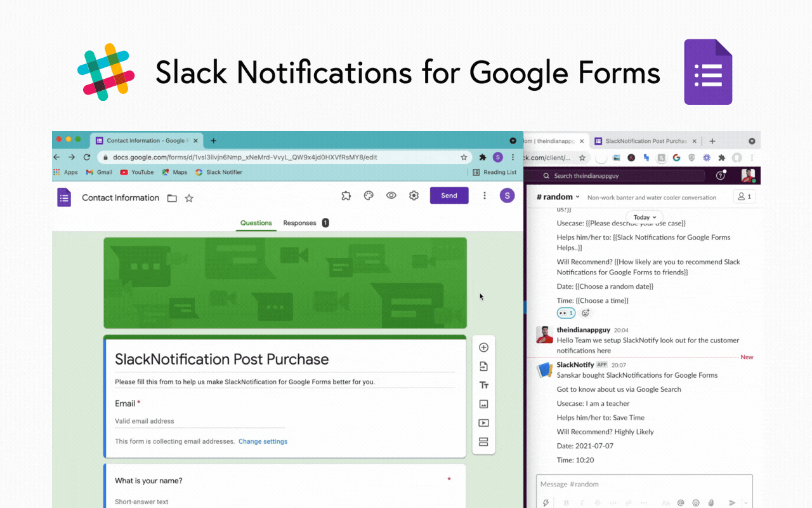The image size is (812, 508).
Task: Click the Short-answer text field
Action: [141, 502]
